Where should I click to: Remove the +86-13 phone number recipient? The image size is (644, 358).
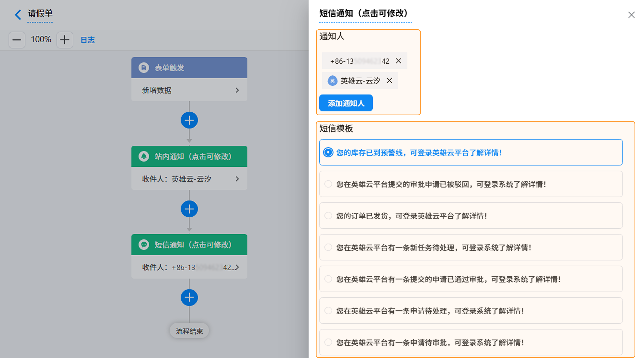tap(398, 61)
